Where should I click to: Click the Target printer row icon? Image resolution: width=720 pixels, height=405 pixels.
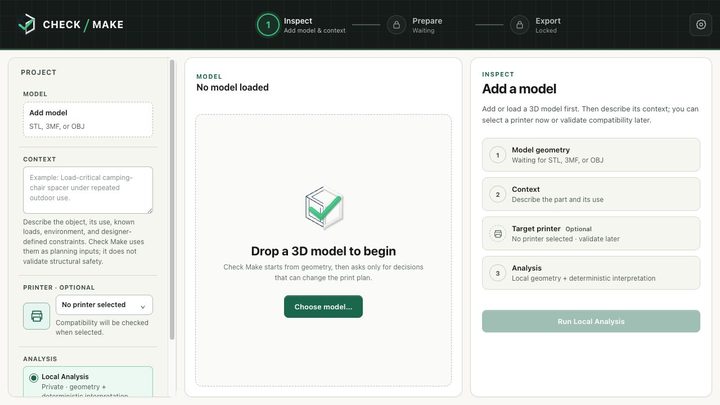(498, 234)
